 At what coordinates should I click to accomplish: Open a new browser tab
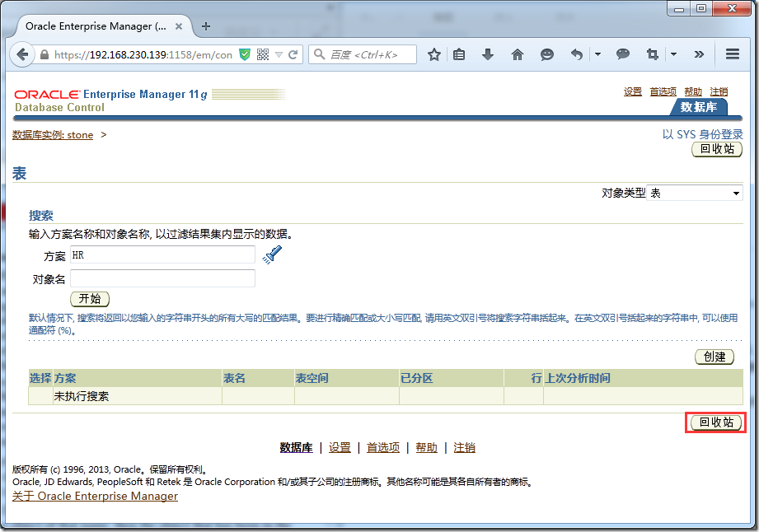pyautogui.click(x=206, y=26)
